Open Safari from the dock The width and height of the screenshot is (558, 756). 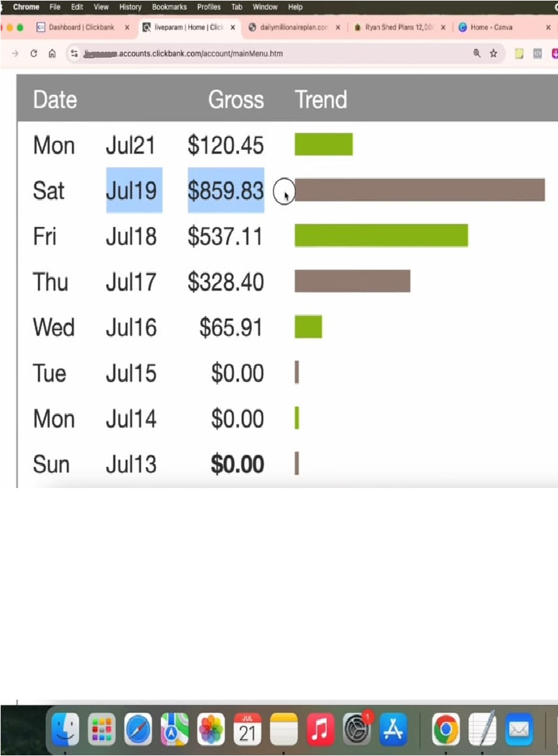click(138, 729)
